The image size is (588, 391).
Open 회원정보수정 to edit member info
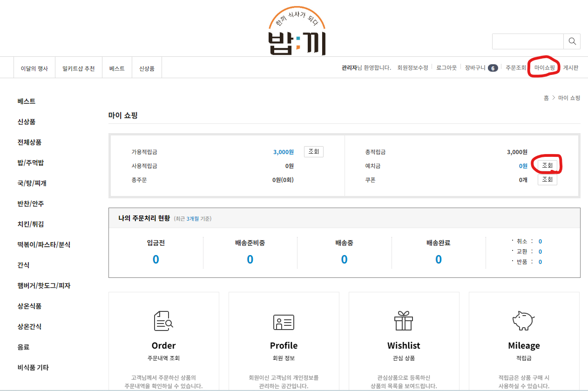click(412, 67)
